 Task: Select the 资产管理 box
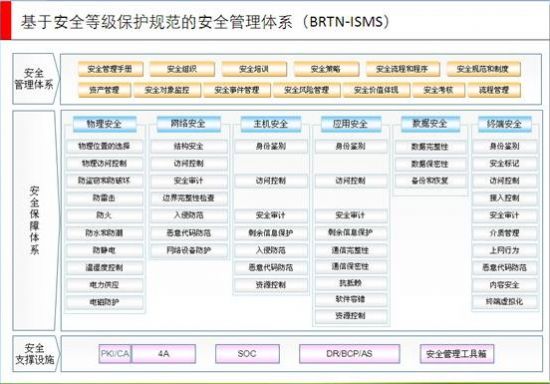(x=104, y=90)
